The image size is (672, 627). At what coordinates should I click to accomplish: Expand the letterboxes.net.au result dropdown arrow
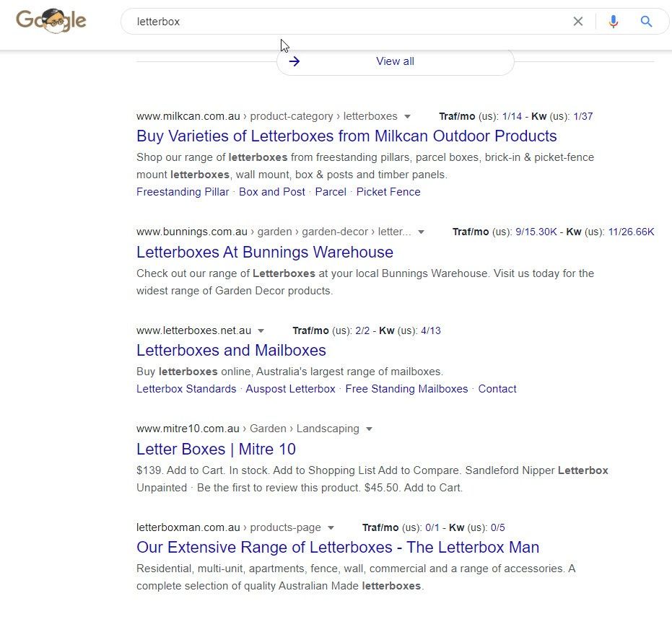click(x=261, y=331)
